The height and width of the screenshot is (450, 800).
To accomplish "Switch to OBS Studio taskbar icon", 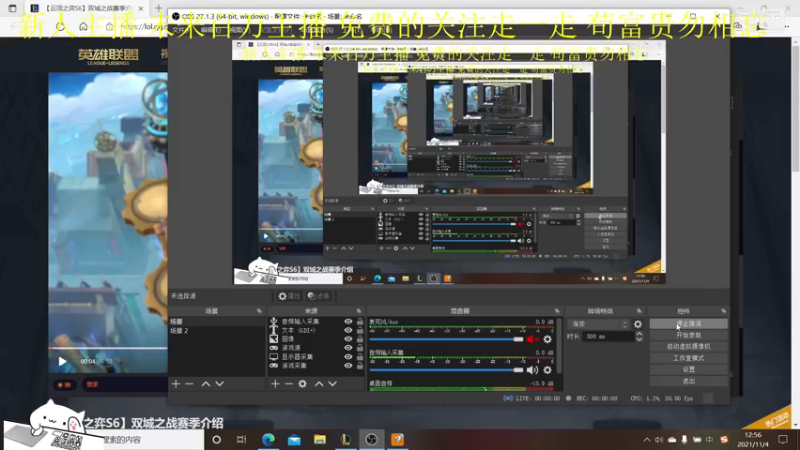I will (371, 439).
